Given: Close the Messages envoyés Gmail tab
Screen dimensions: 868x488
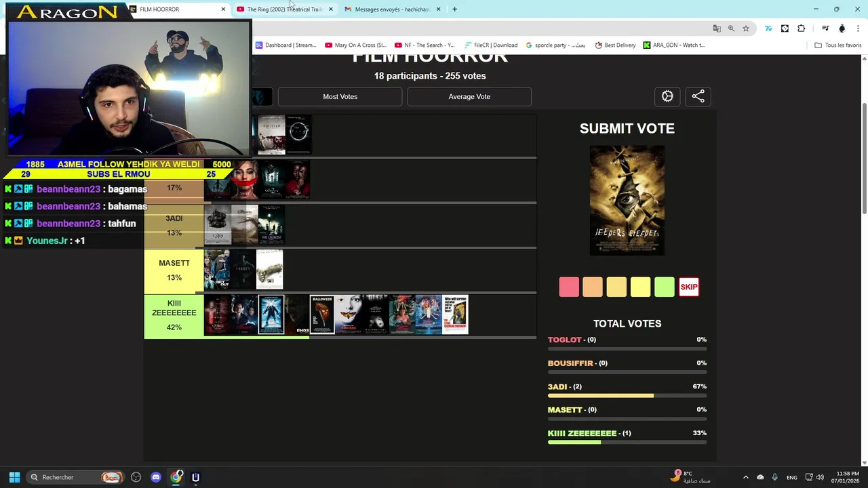Looking at the screenshot, I should tap(438, 9).
